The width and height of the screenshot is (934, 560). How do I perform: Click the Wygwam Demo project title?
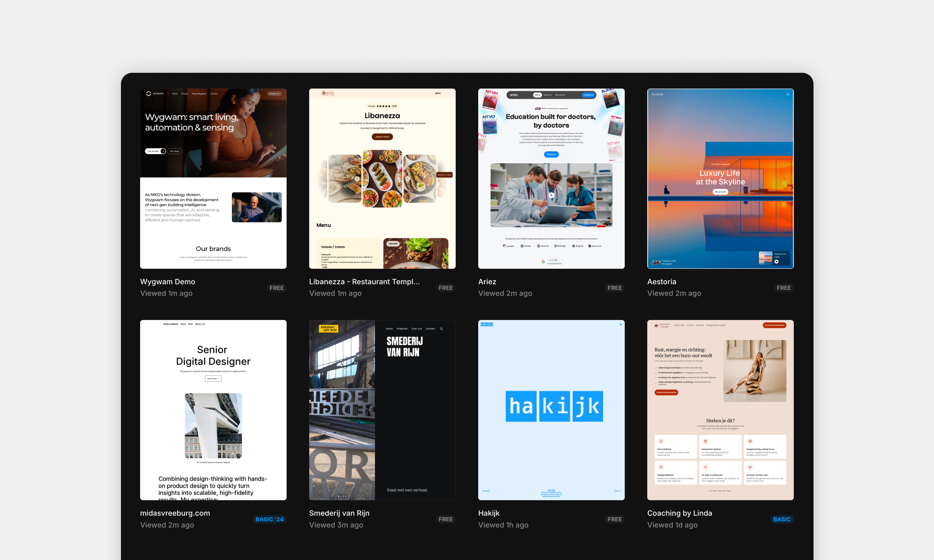(x=168, y=282)
